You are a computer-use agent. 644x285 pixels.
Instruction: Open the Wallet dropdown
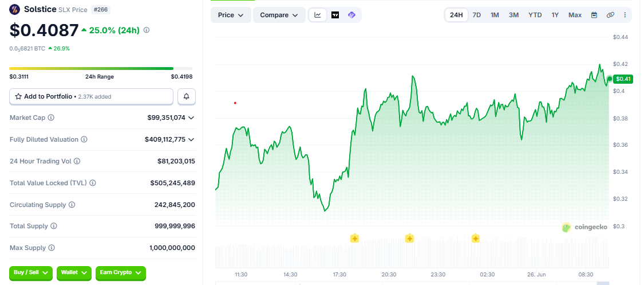[x=74, y=272]
